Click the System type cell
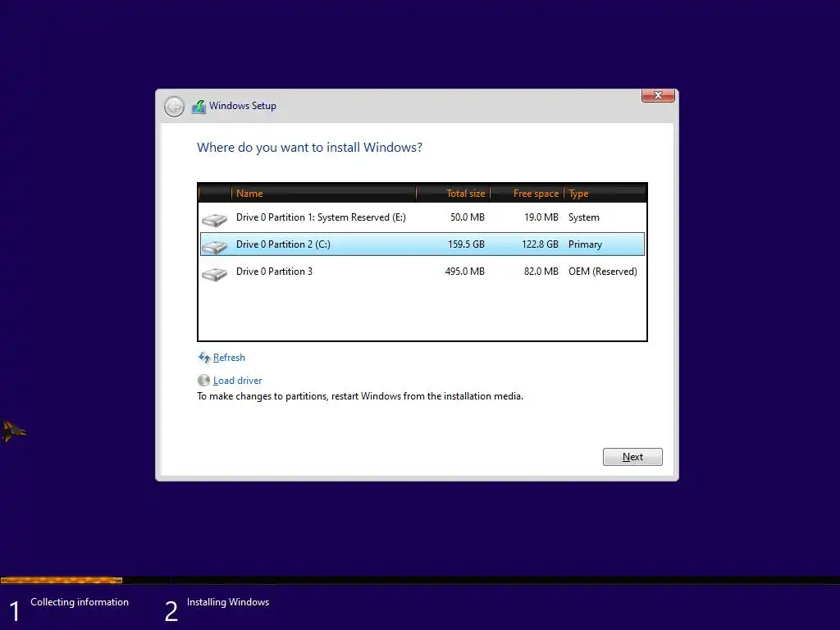The height and width of the screenshot is (630, 840). coord(584,217)
